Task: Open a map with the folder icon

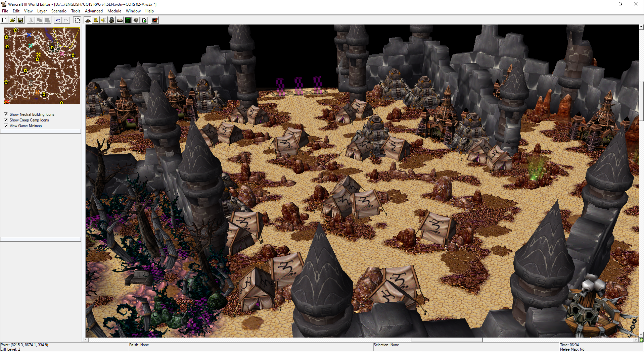Action: tap(12, 20)
